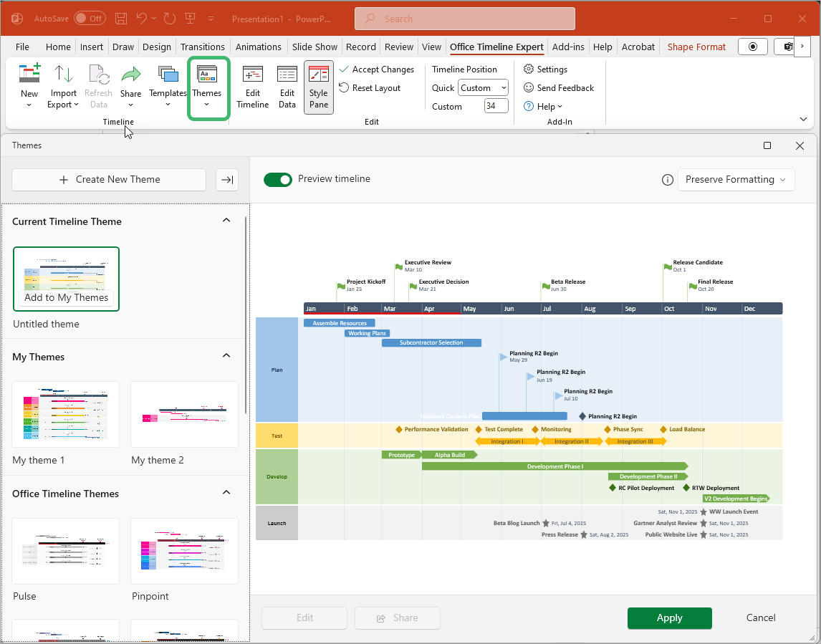Select the Edit Timeline tool
The image size is (821, 644).
[x=252, y=87]
